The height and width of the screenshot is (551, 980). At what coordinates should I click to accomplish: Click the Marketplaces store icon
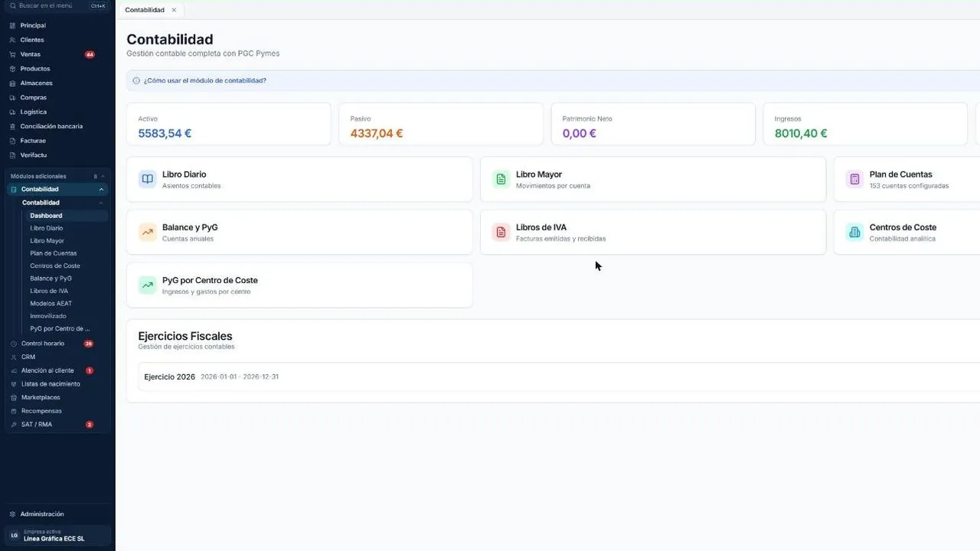coord(14,397)
